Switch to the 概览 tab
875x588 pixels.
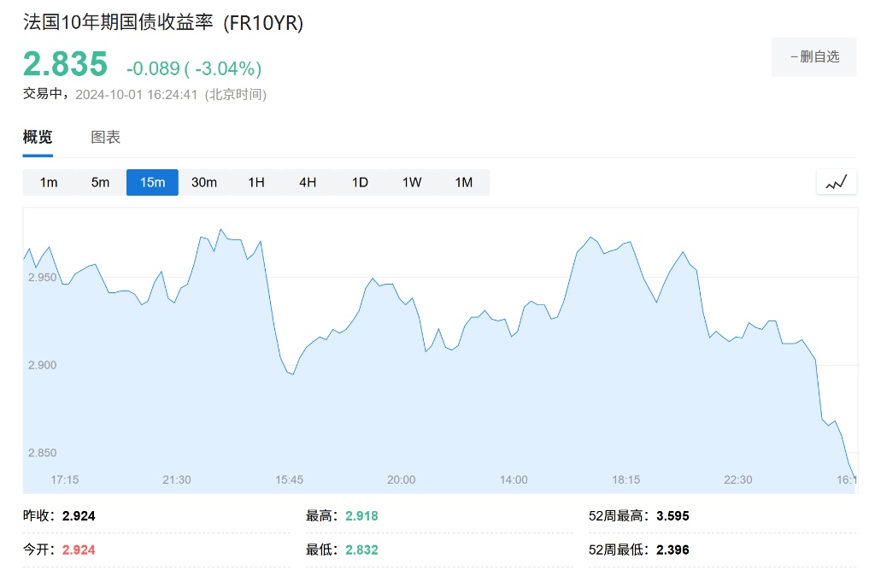click(x=38, y=137)
